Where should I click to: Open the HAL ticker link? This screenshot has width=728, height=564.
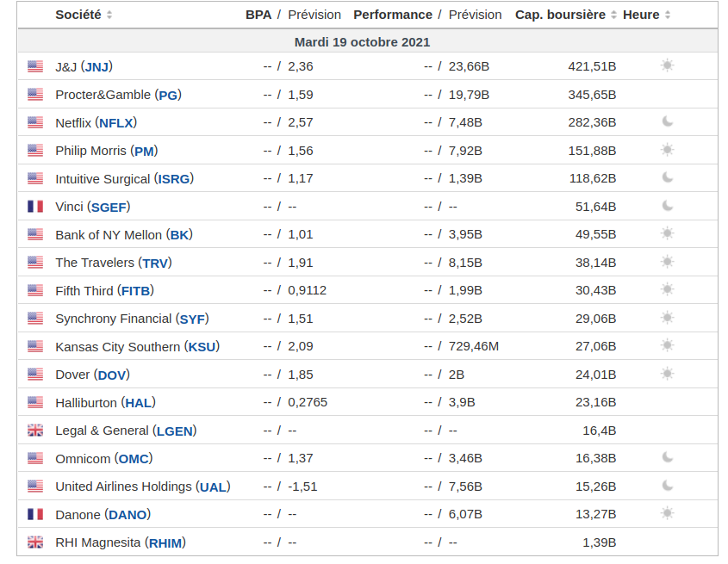pos(139,403)
